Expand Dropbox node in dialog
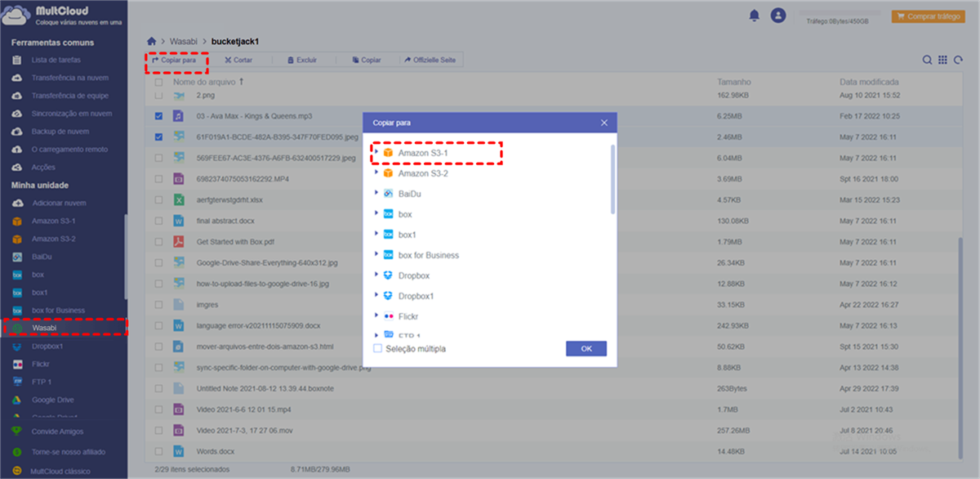Image resolution: width=980 pixels, height=479 pixels. 376,275
